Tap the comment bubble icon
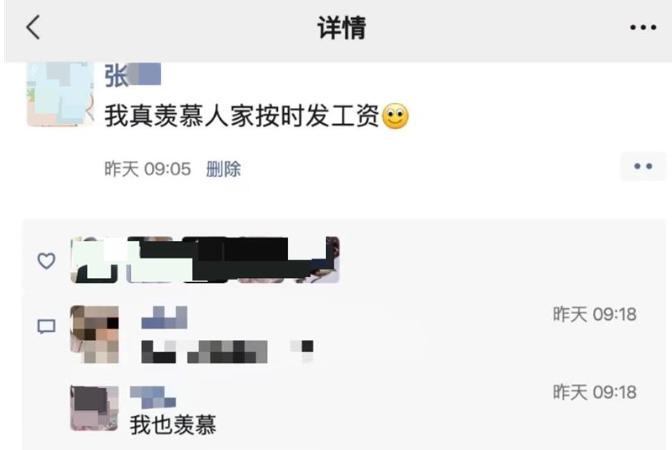 [x=46, y=327]
